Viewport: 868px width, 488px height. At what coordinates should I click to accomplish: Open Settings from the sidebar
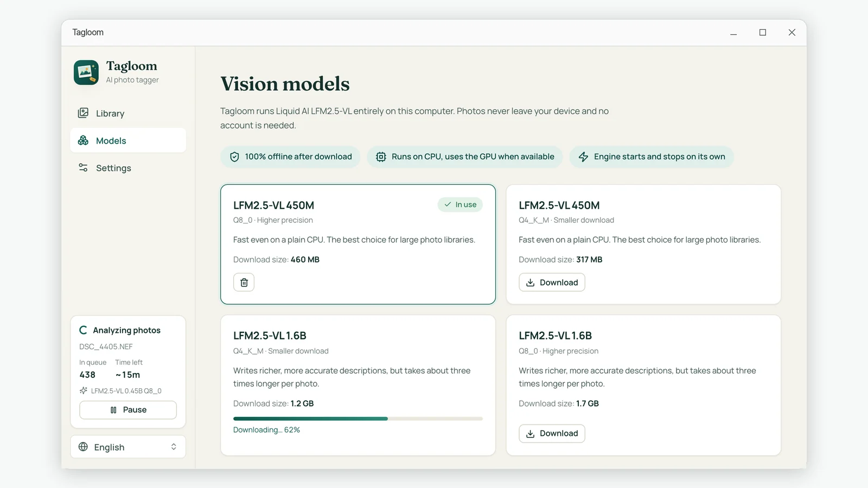(128, 168)
